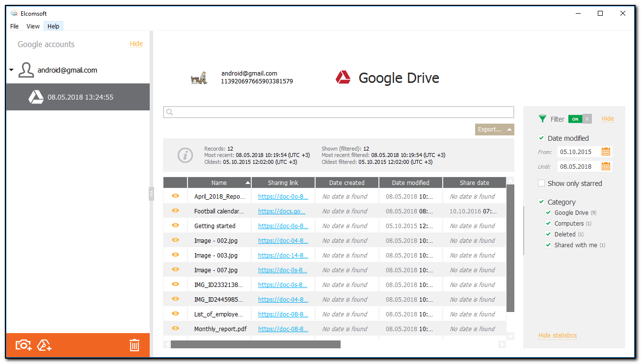Screen dimensions: 641x364
Task: Open the snapshot camera tool
Action: click(x=23, y=345)
